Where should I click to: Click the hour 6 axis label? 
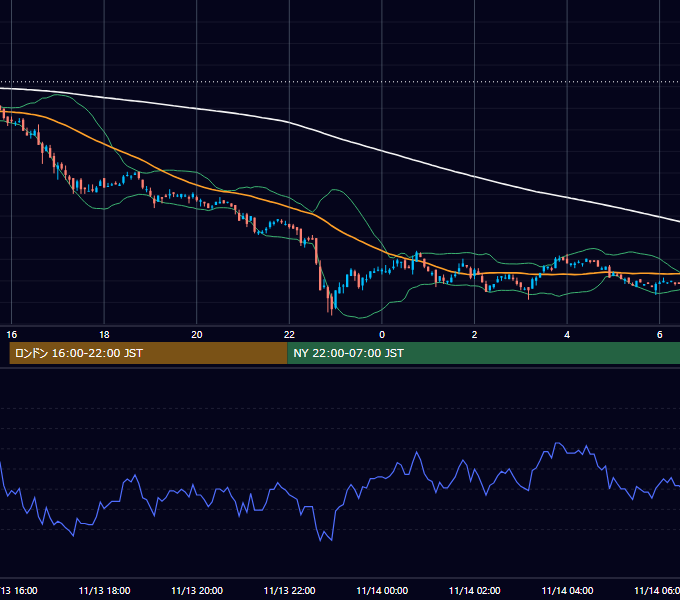click(660, 335)
